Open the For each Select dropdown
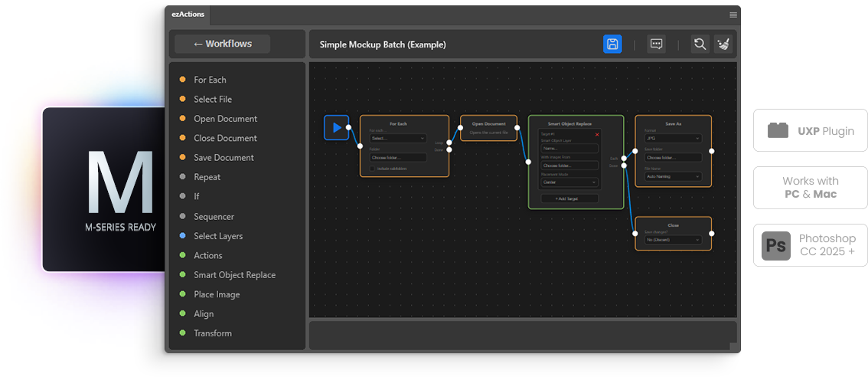Screen dimensions: 868x377 tap(398, 138)
